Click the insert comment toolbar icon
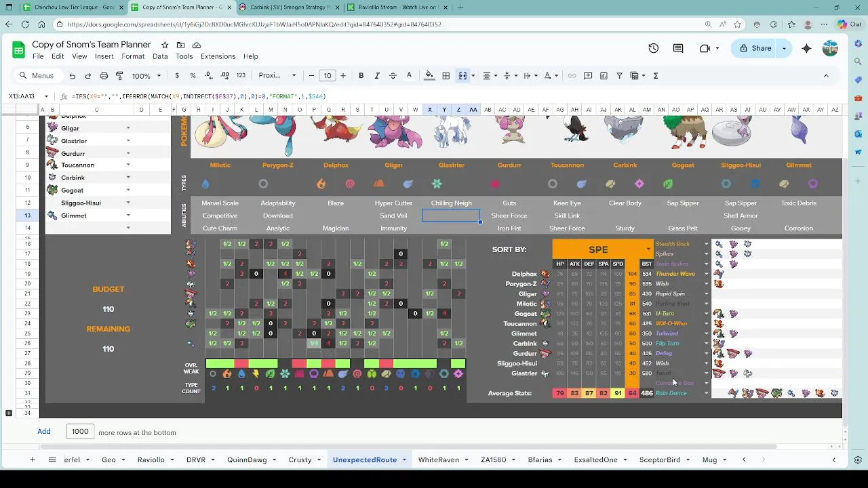868x488 pixels. tap(588, 76)
